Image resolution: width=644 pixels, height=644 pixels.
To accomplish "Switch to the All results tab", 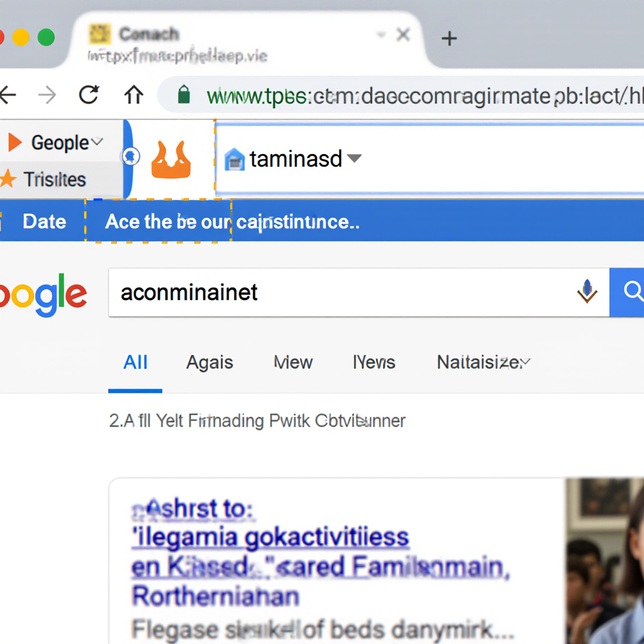I will pos(135,362).
